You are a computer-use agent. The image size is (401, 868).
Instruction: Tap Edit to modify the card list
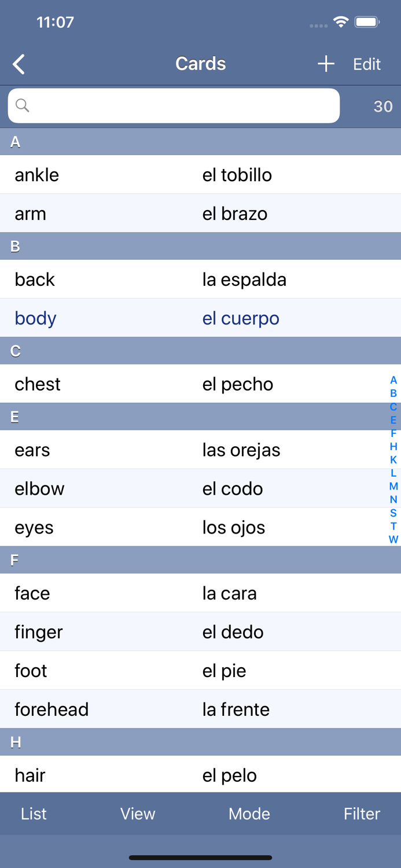click(x=367, y=64)
